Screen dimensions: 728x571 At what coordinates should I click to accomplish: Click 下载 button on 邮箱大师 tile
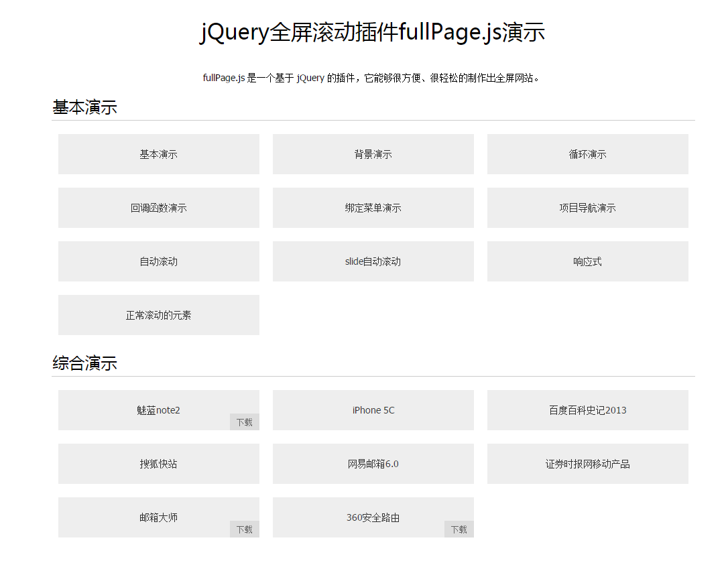[x=245, y=529]
